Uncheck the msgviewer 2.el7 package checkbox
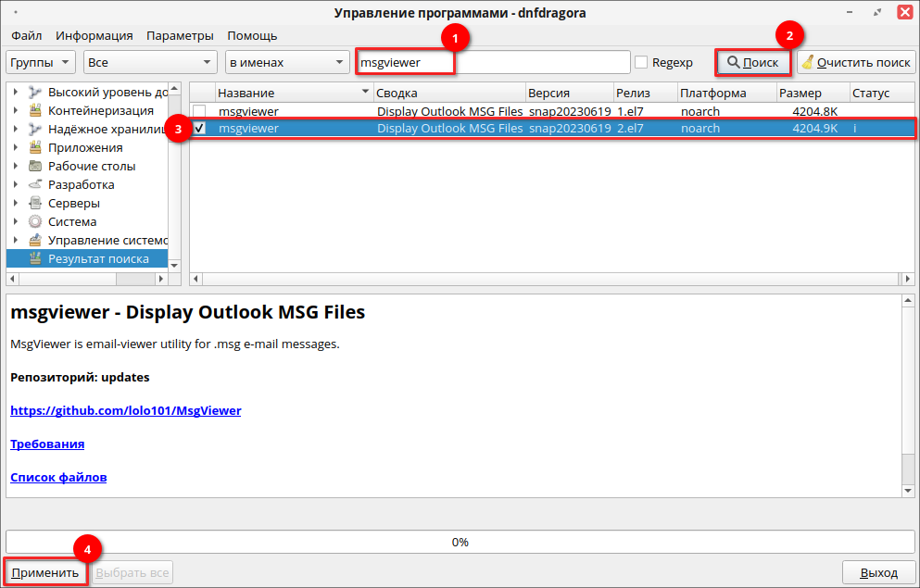920x588 pixels. pos(199,128)
